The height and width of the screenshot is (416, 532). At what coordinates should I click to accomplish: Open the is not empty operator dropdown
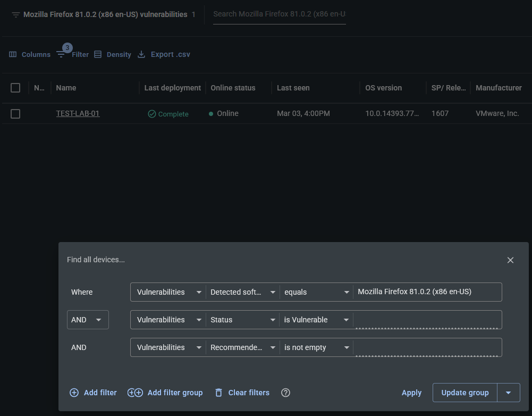coord(316,347)
